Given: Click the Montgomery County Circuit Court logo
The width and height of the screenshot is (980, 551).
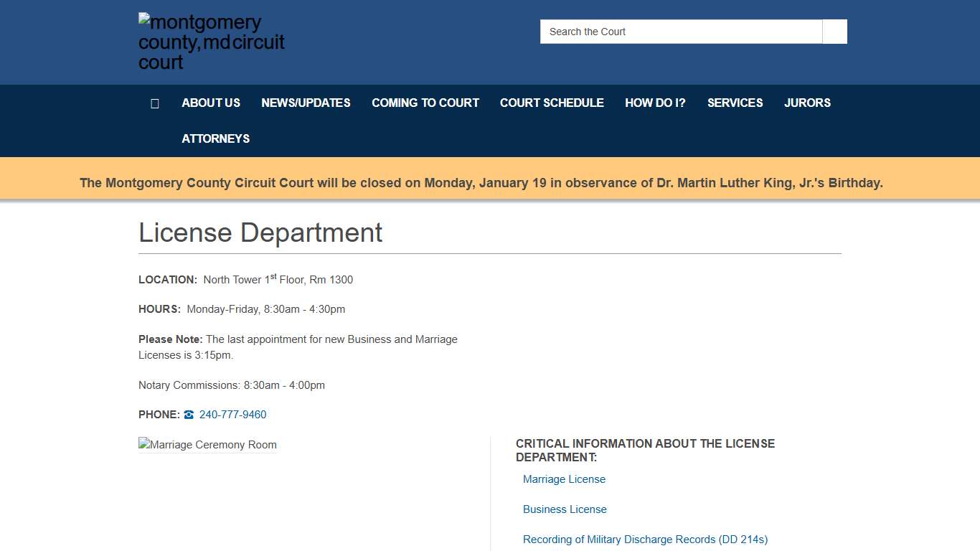Looking at the screenshot, I should click(211, 41).
